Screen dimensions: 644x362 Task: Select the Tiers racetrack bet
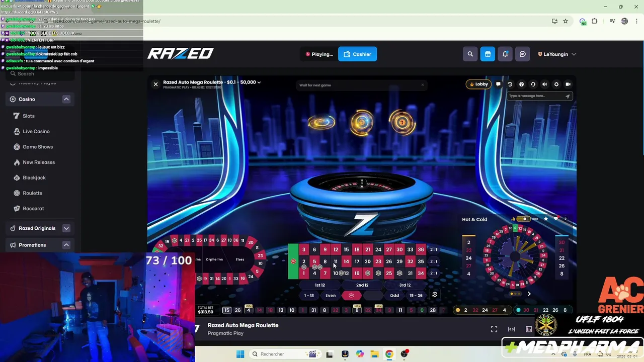[240, 259]
